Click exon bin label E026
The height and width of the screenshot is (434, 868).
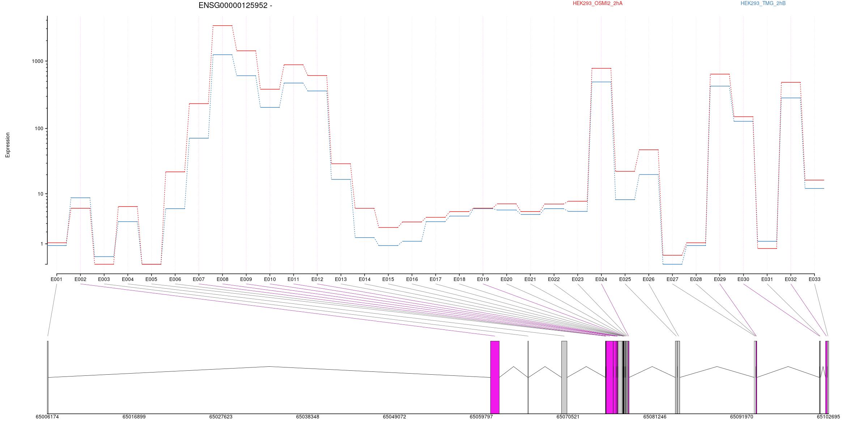click(648, 279)
